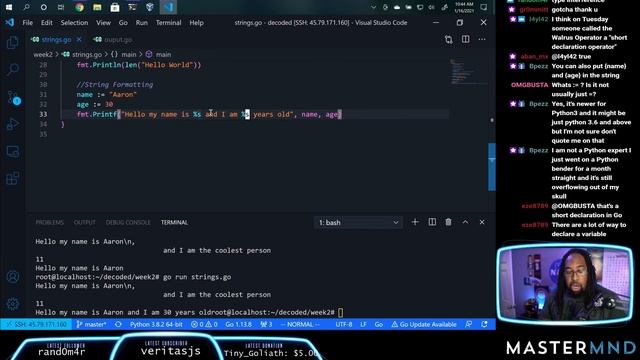This screenshot has width=640, height=360.
Task: Click Go Update Available in the status bar
Action: 424,324
